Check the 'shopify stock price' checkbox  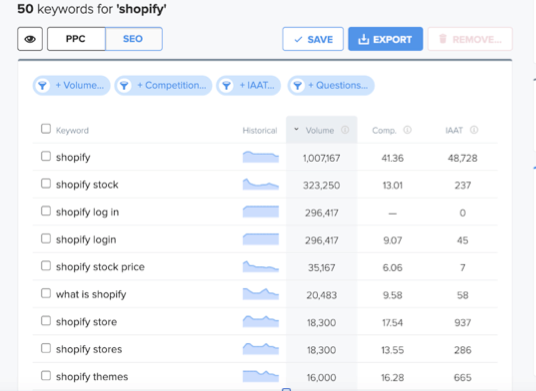coord(46,266)
